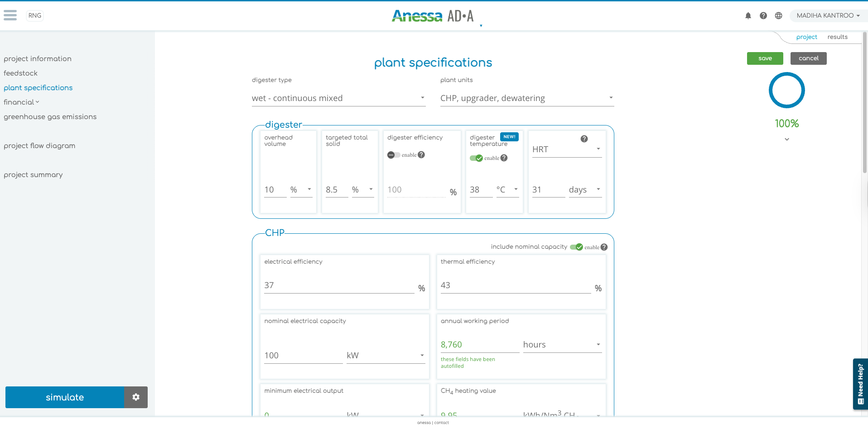This screenshot has height=429, width=868.
Task: Open digester type dropdown
Action: 338,98
